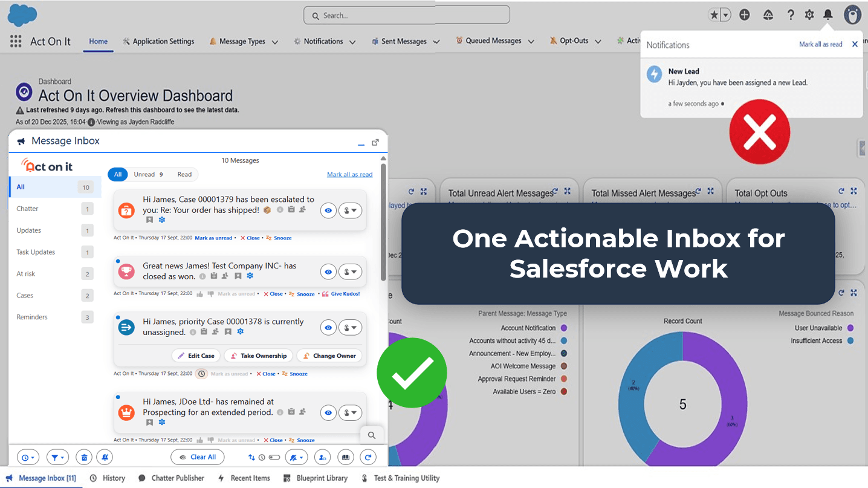Open the Setup gear icon in header

tap(809, 15)
